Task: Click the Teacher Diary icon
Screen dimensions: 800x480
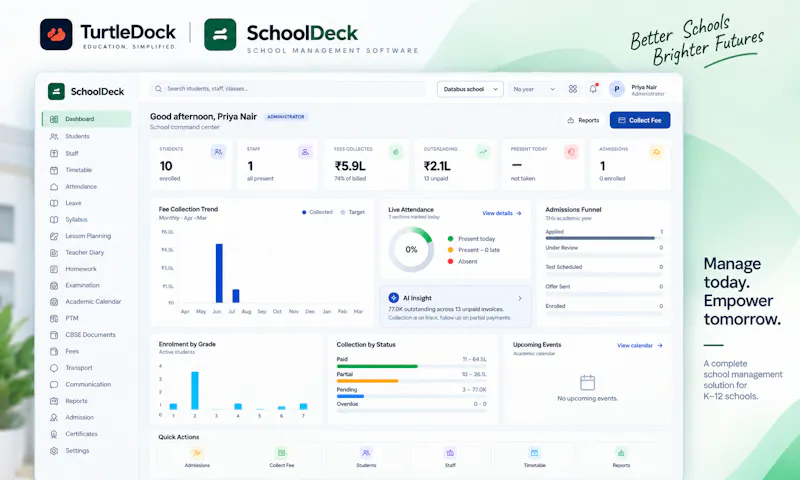Action: coord(54,252)
